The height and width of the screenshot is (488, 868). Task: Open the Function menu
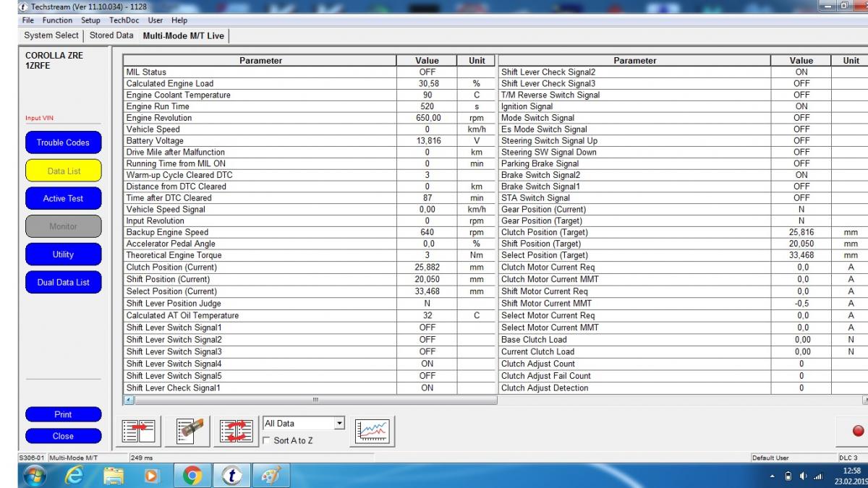tap(57, 20)
